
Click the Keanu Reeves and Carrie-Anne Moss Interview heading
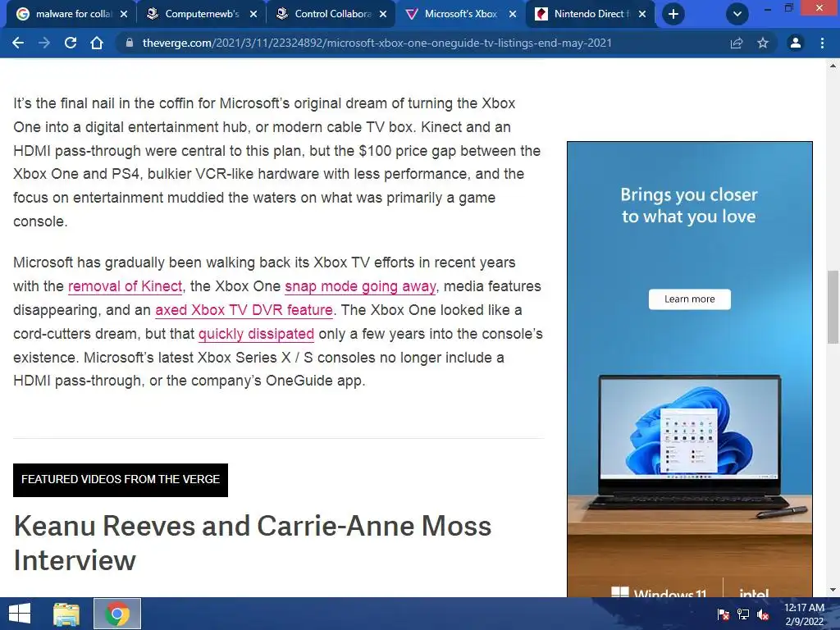[253, 543]
